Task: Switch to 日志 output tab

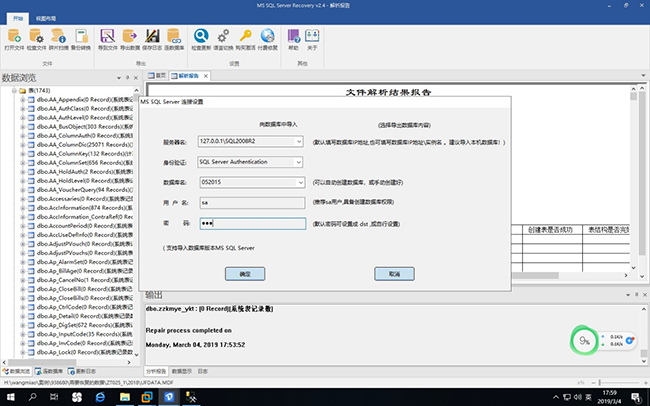Action: [x=203, y=371]
